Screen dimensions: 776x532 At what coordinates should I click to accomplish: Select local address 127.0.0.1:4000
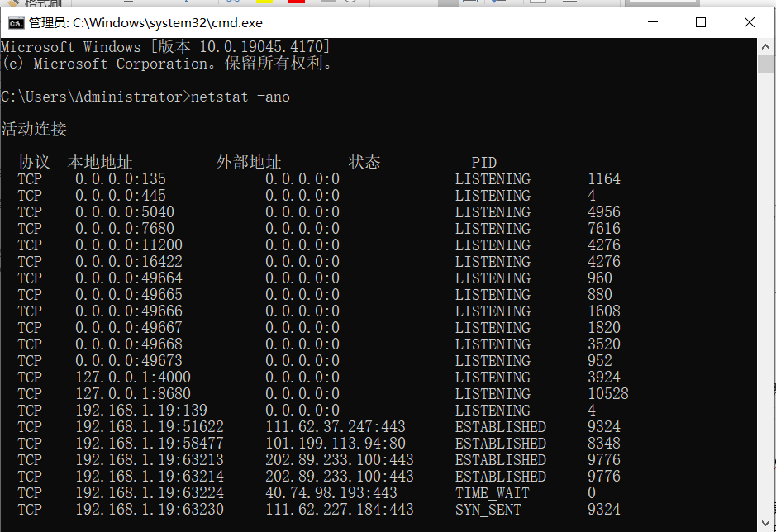[133, 377]
